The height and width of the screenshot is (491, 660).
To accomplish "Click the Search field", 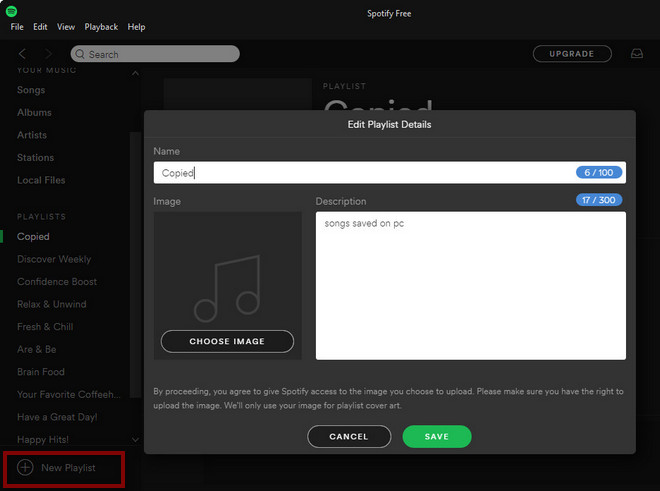I will pyautogui.click(x=155, y=54).
